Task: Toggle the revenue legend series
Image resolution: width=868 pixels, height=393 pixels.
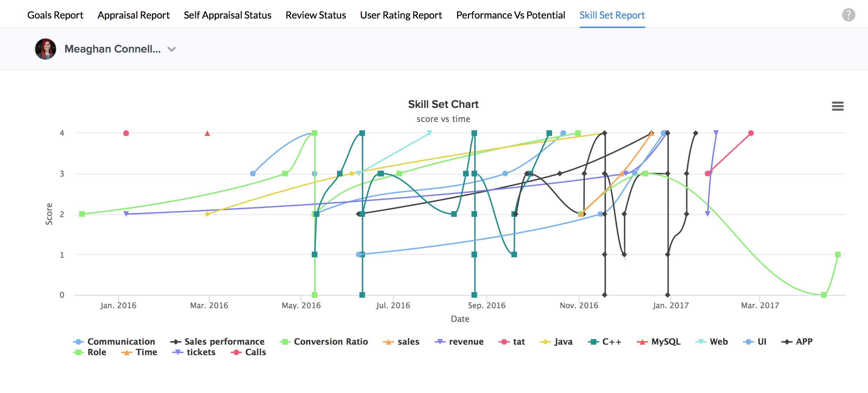Action: (466, 342)
